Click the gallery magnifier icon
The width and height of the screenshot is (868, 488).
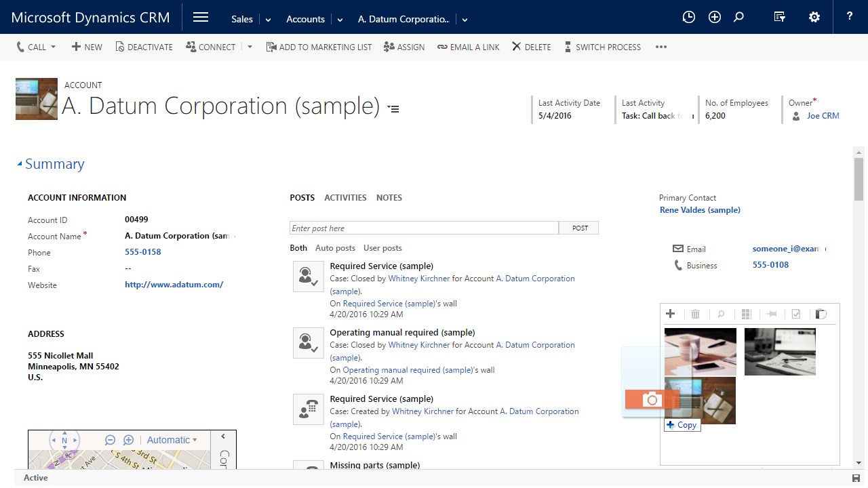click(x=721, y=314)
